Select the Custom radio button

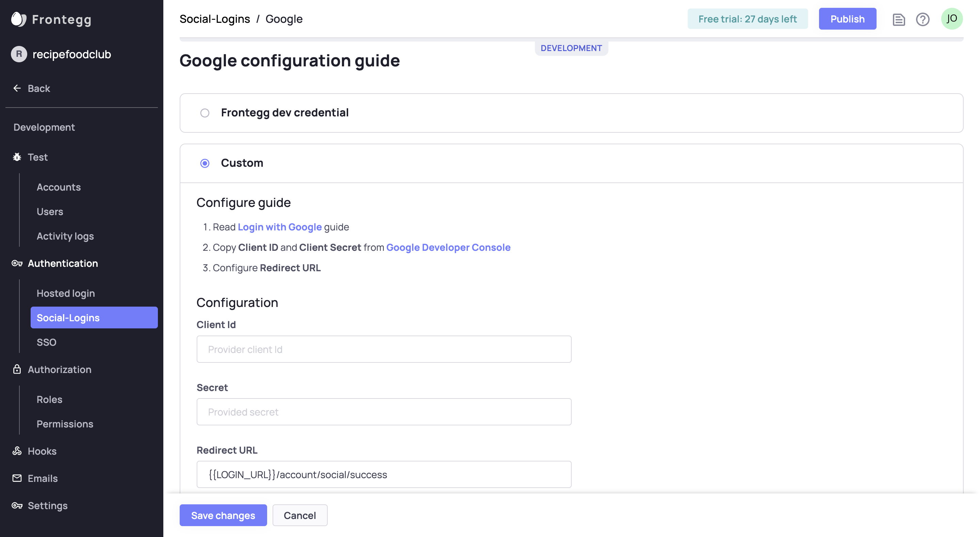point(205,163)
